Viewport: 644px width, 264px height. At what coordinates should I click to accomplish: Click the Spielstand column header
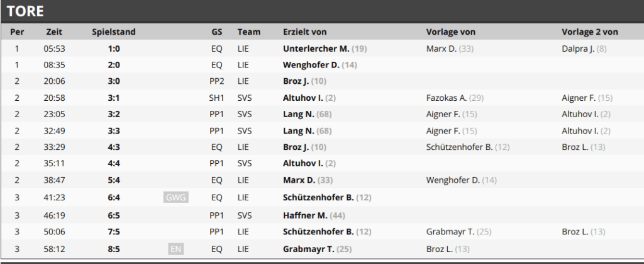point(114,32)
